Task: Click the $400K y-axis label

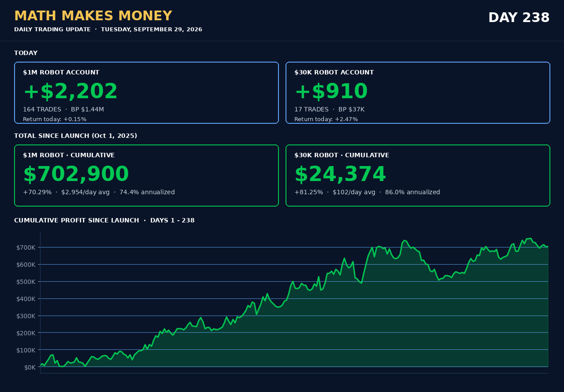Action: [x=26, y=299]
